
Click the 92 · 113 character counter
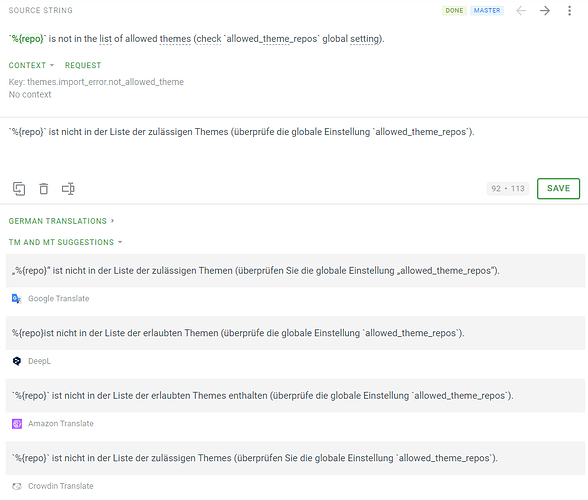[508, 188]
